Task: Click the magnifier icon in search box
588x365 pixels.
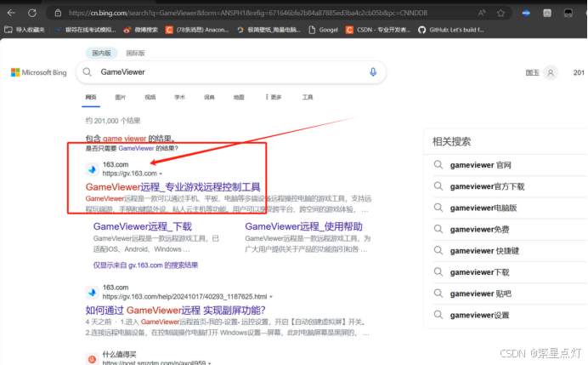Action: pyautogui.click(x=87, y=71)
